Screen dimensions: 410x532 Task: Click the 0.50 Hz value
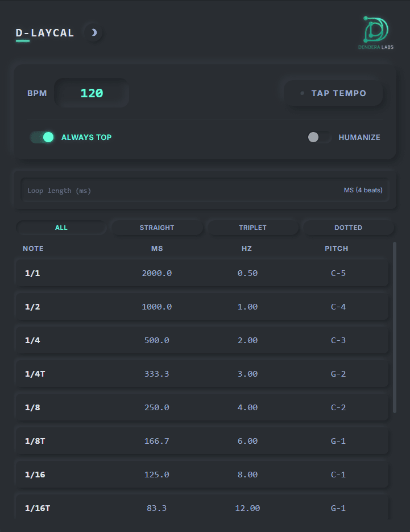(247, 273)
